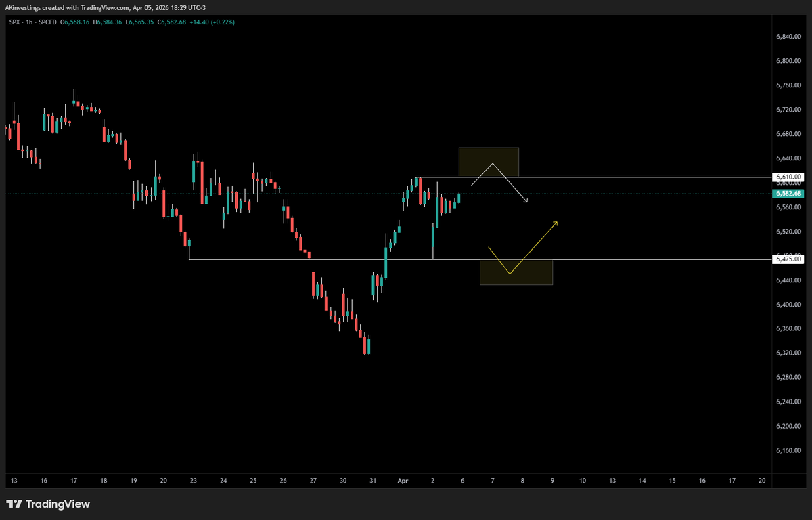Image resolution: width=812 pixels, height=520 pixels.
Task: Click the 6,800.00 price axis label
Action: 788,61
